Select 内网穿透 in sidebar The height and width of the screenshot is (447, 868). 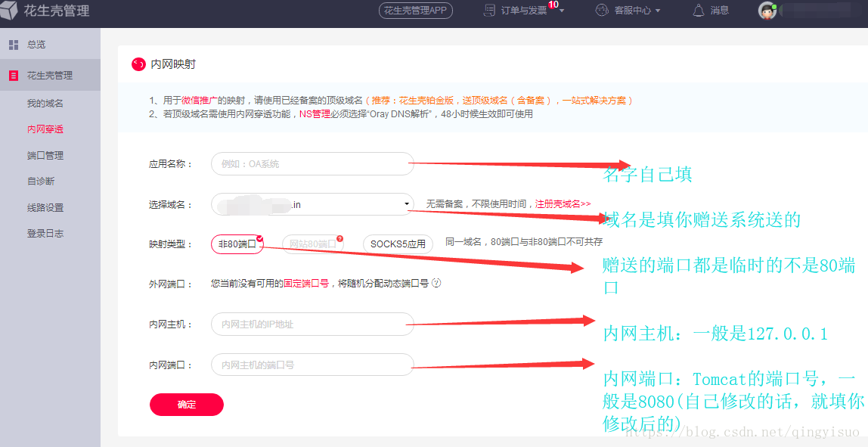(45, 129)
